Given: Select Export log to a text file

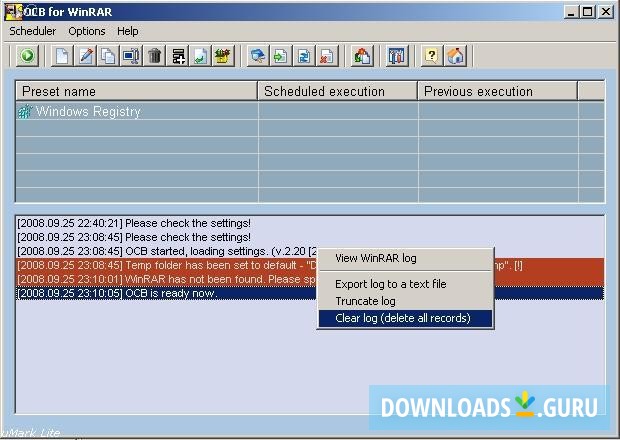Looking at the screenshot, I should 406,284.
